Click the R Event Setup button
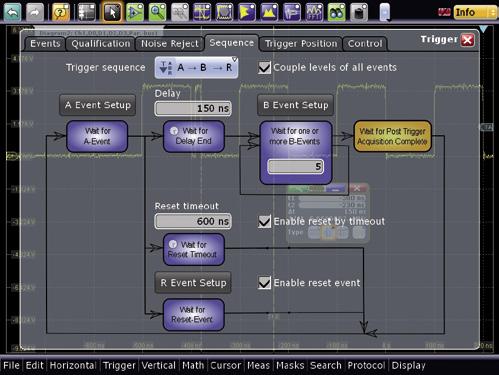499x375 pixels. 193,283
